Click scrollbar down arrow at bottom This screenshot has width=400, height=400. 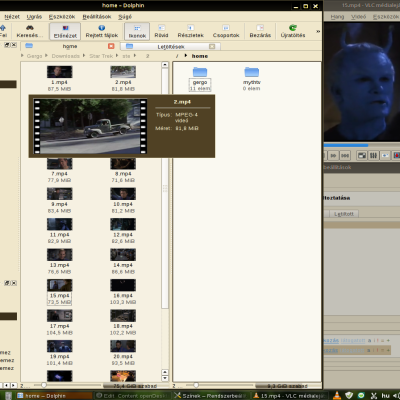pyautogui.click(x=165, y=378)
